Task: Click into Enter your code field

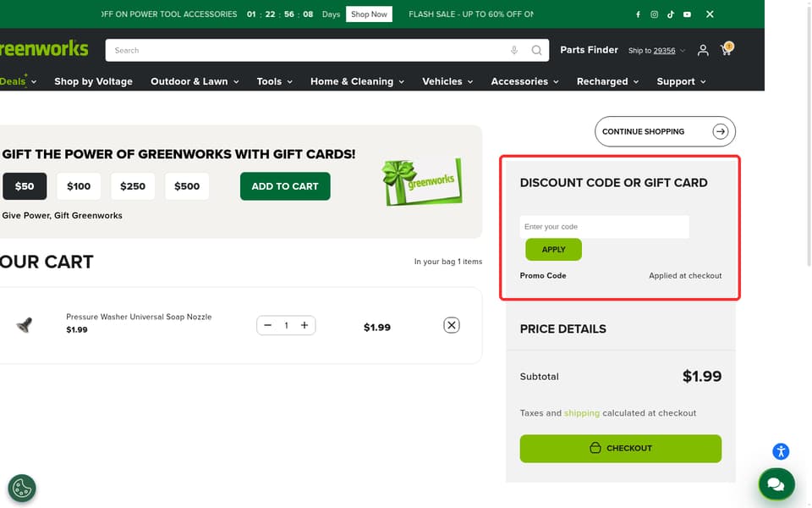Action: click(604, 227)
